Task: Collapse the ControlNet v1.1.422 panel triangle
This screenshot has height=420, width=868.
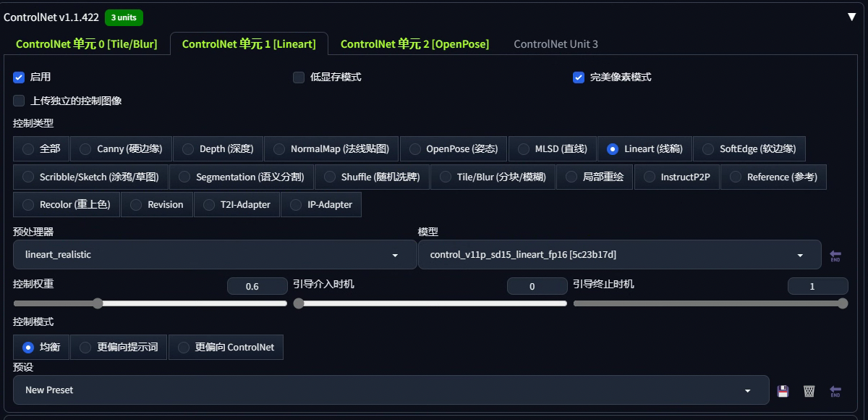Action: (x=851, y=17)
